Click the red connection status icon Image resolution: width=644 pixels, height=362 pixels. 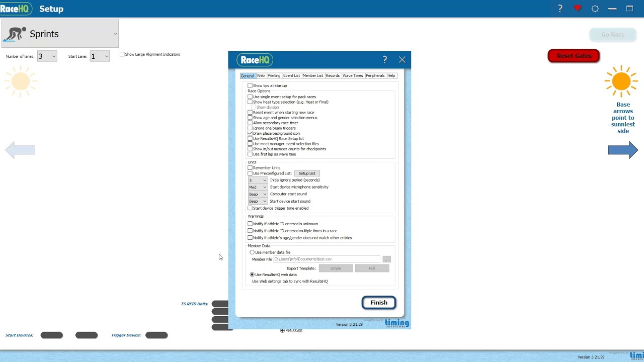click(578, 9)
